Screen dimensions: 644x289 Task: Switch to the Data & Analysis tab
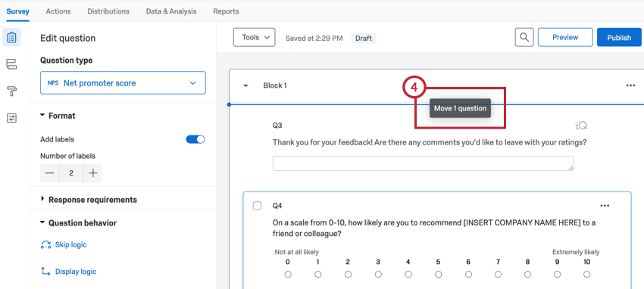[171, 11]
